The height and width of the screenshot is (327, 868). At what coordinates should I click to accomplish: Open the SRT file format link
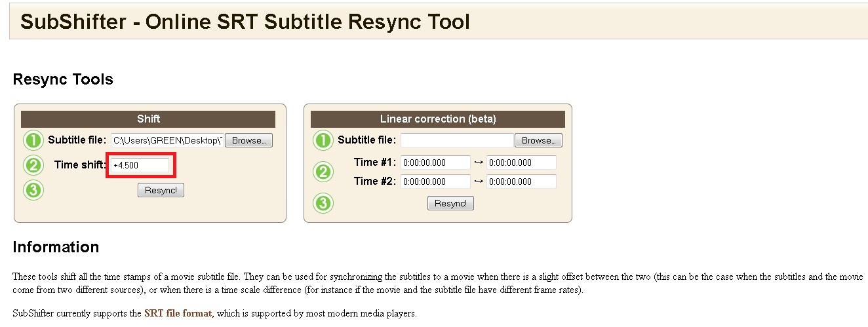(x=178, y=313)
